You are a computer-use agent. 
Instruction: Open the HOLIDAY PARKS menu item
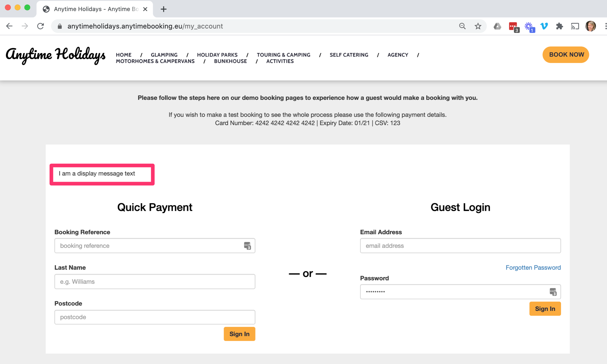217,55
